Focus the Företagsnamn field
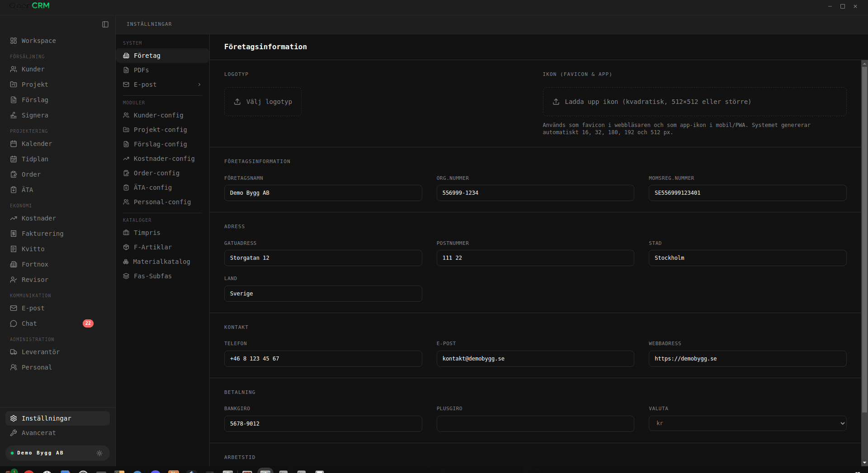Screen dimensions: 868x473 point(323,193)
